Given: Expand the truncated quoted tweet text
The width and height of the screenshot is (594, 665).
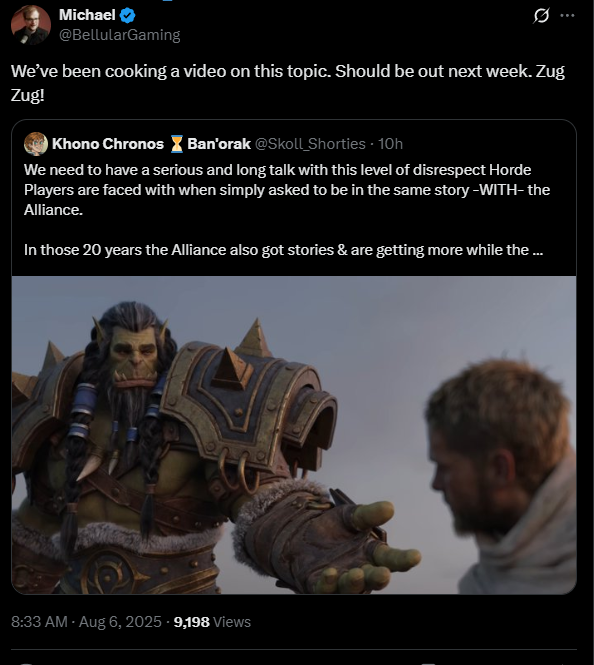Looking at the screenshot, I should (x=538, y=250).
